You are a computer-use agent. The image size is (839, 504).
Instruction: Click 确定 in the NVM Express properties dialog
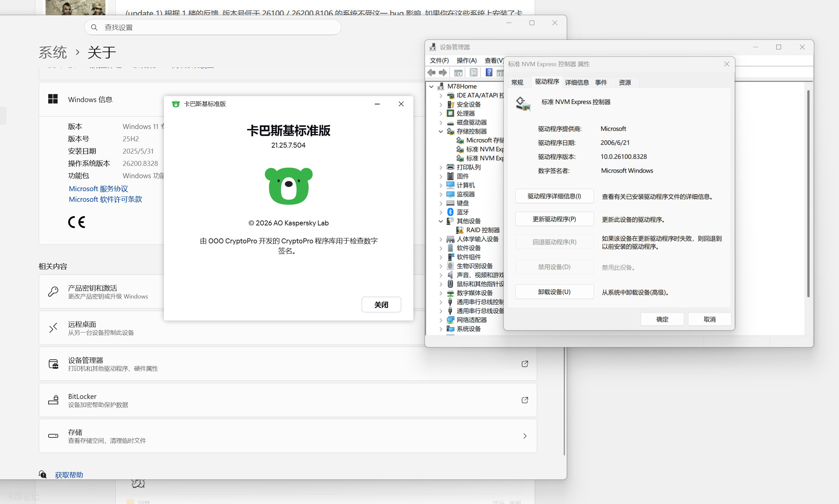click(x=662, y=319)
